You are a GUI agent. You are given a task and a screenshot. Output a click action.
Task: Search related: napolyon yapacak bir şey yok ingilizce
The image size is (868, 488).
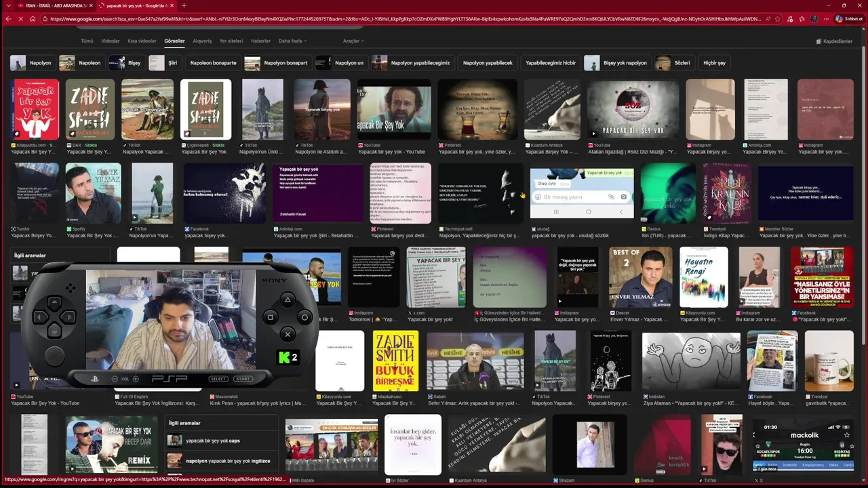(222, 461)
